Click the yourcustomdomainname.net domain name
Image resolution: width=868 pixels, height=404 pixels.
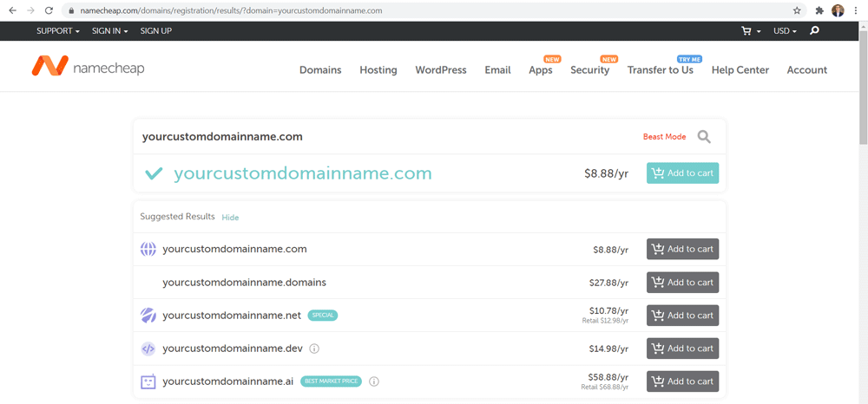(x=232, y=316)
